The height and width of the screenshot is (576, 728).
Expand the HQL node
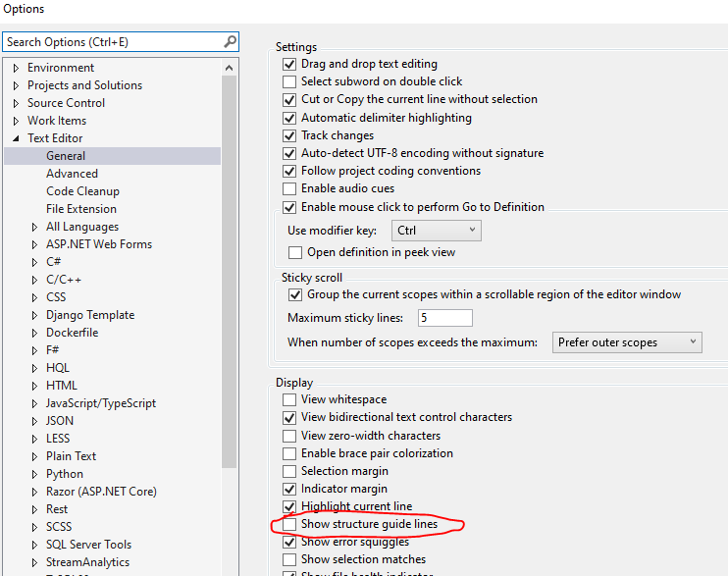point(34,368)
